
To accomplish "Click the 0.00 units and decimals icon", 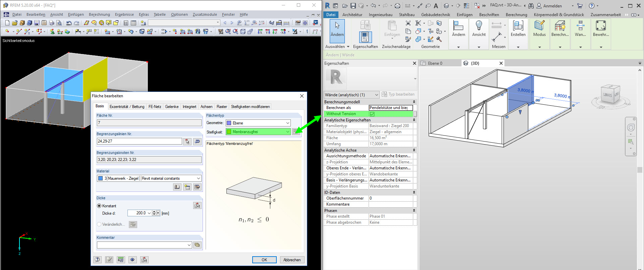I will pyautogui.click(x=121, y=260).
